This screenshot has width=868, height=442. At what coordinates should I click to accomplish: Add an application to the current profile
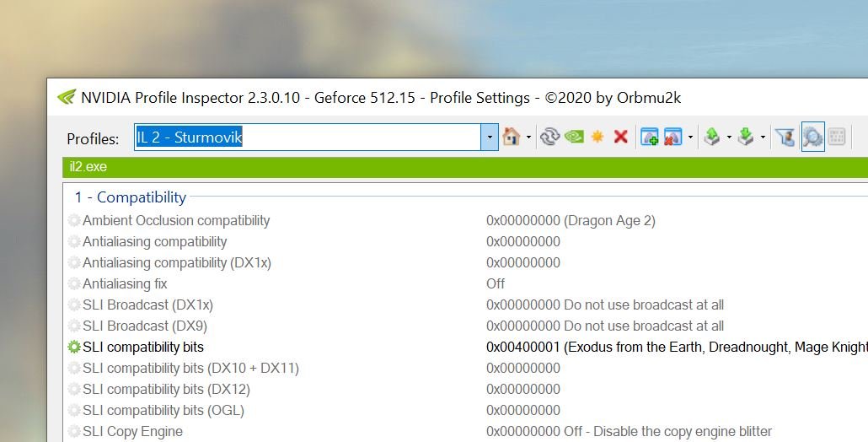(x=649, y=137)
